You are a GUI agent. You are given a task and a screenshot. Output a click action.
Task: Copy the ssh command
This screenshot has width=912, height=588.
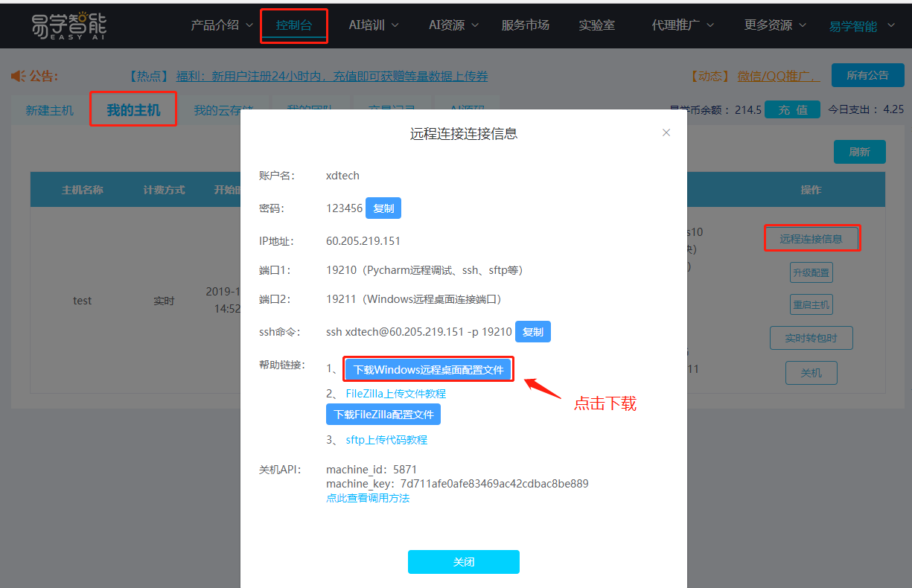pyautogui.click(x=532, y=331)
